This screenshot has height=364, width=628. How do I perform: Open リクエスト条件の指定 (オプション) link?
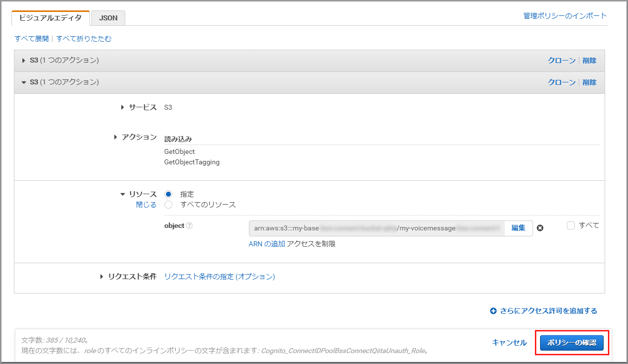click(x=220, y=277)
